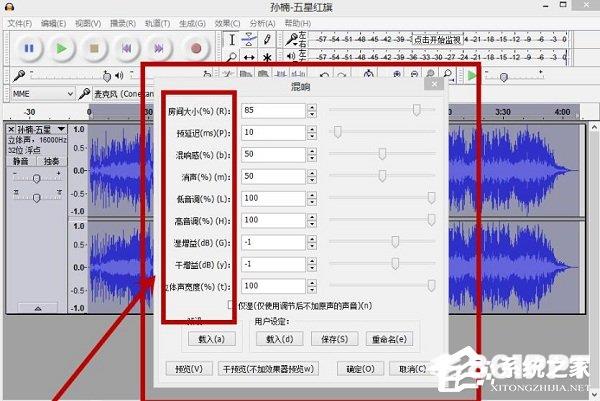600x401 pixels.
Task: Select the Time Shift arrows tool
Action: [x=249, y=57]
